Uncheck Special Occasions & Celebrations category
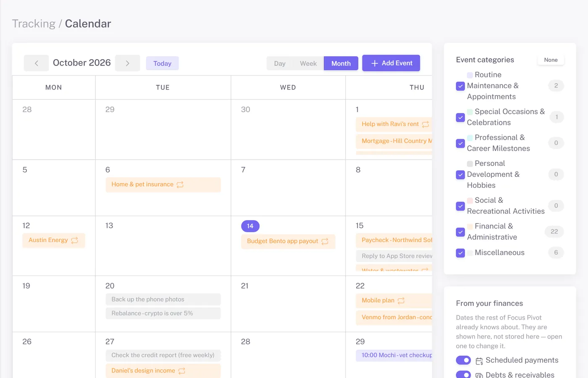This screenshot has height=378, width=588. (x=460, y=117)
